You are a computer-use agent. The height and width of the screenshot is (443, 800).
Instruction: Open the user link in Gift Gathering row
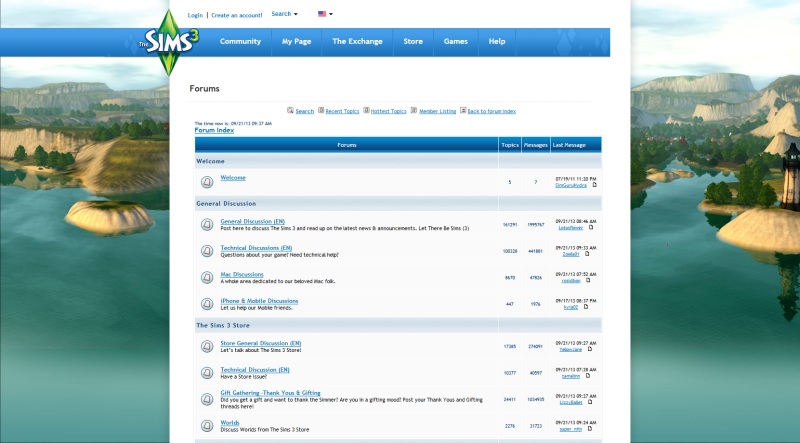(570, 403)
